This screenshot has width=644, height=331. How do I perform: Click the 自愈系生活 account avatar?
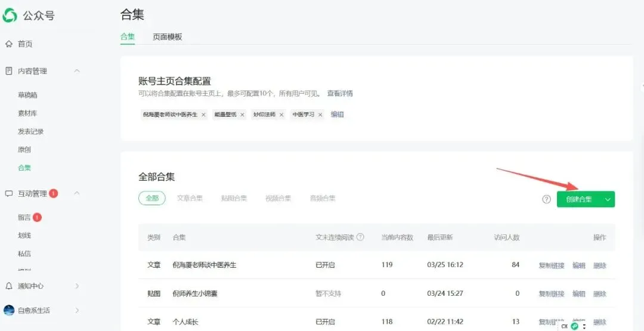point(8,311)
